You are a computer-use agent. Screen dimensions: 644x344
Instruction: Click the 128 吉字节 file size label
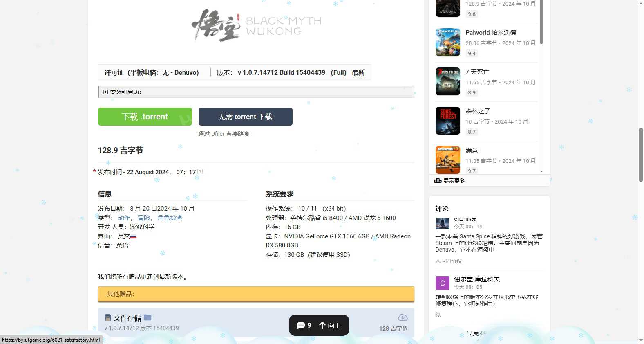pos(393,328)
